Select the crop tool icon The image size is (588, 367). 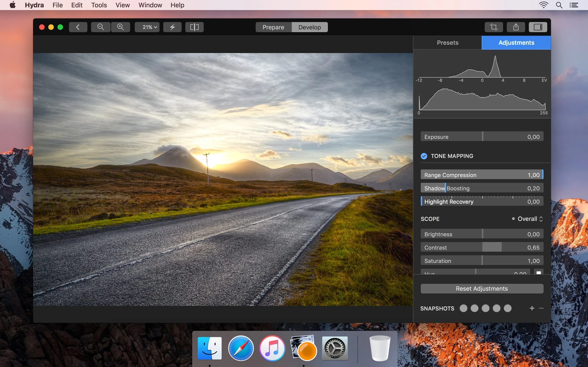493,27
